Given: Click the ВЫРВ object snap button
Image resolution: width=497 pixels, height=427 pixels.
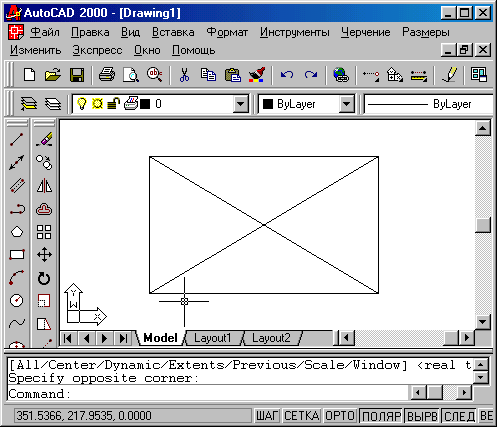Looking at the screenshot, I should click(422, 416).
